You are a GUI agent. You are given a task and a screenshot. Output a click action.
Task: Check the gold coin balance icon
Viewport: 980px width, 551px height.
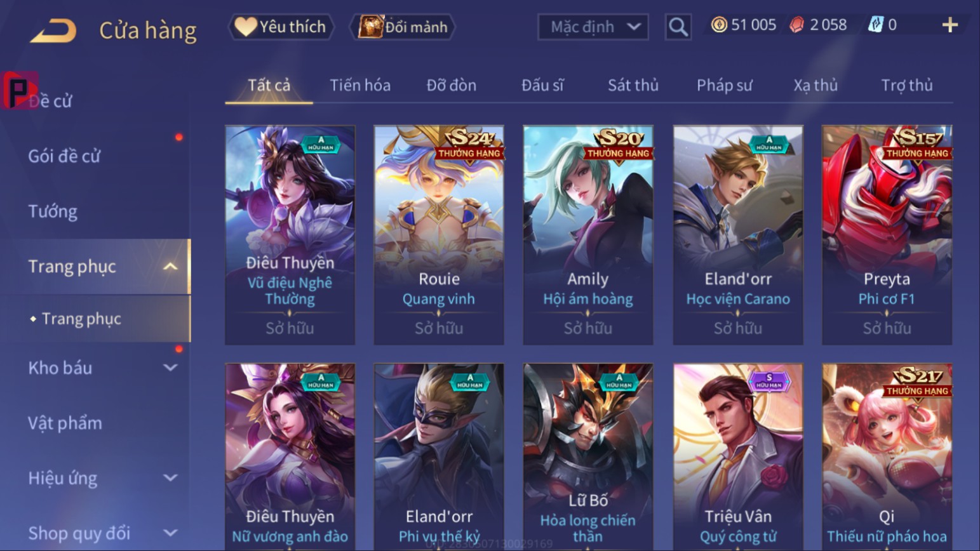click(x=719, y=25)
